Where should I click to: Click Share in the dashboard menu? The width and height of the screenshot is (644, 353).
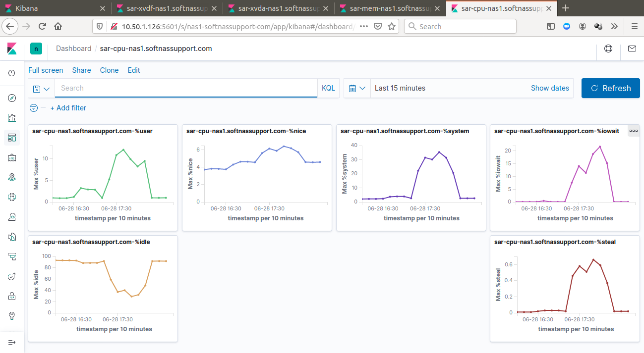point(81,70)
